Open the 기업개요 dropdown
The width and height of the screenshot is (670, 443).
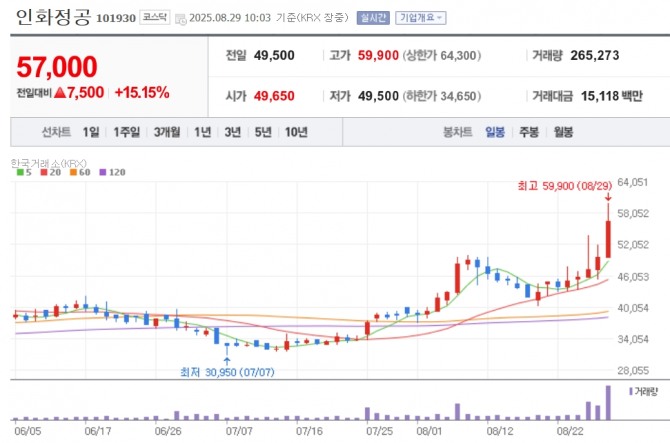click(420, 18)
